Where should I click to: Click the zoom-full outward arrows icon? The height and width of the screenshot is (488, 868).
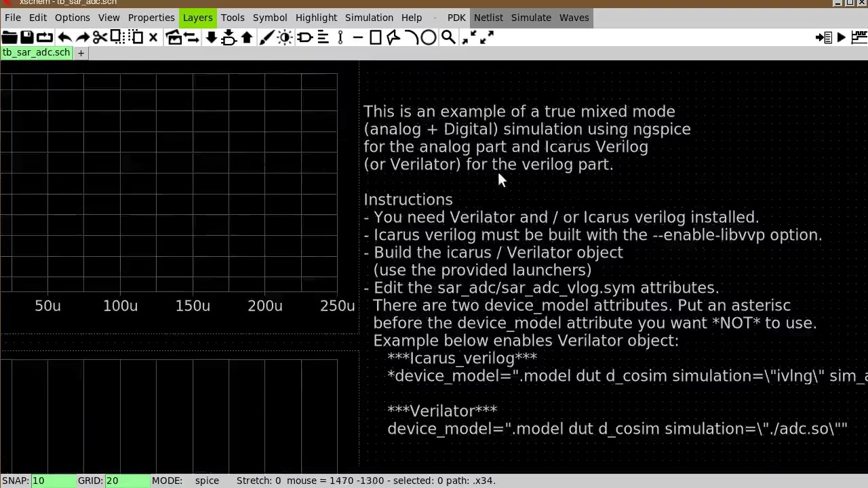[487, 37]
